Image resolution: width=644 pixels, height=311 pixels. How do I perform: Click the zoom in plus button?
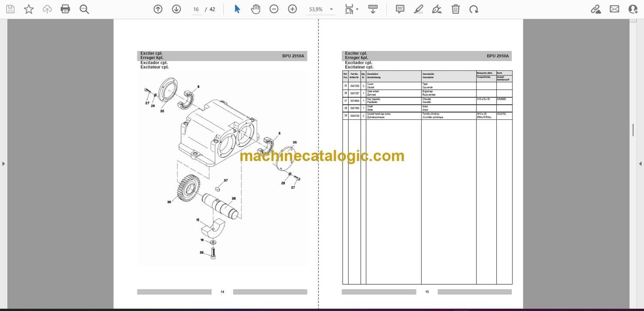(292, 9)
